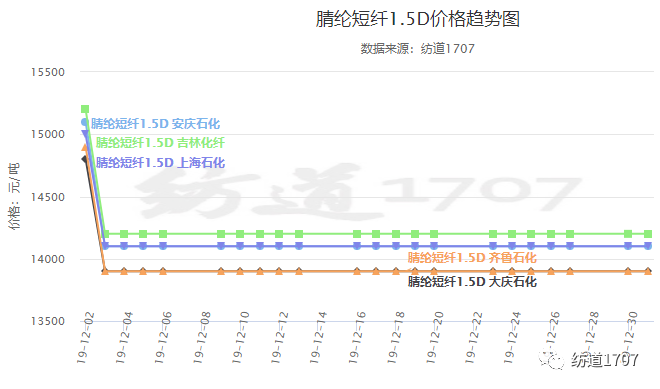
Task: Click the last blue circle marker on right
Action: 648,246
